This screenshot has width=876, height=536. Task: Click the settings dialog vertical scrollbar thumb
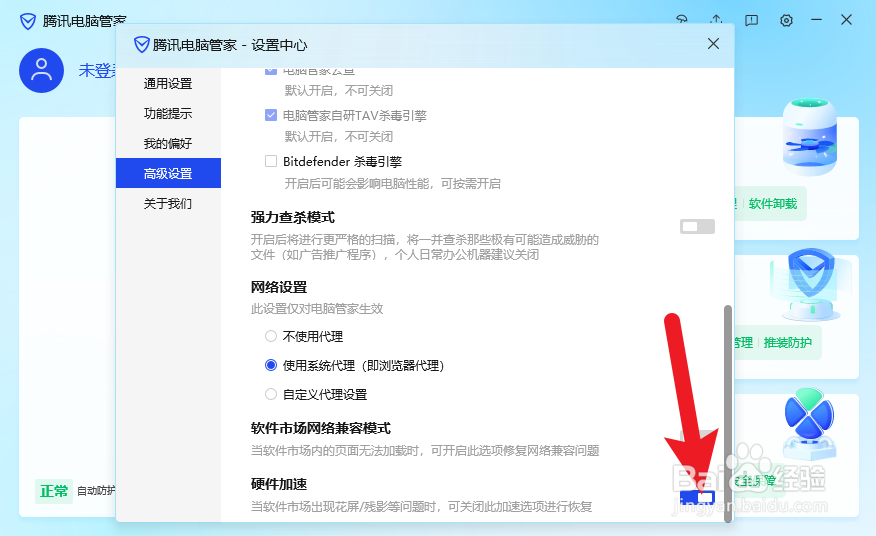tap(727, 414)
